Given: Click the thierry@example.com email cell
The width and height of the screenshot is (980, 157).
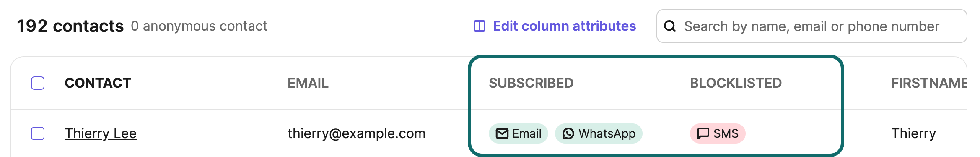Looking at the screenshot, I should pyautogui.click(x=356, y=133).
